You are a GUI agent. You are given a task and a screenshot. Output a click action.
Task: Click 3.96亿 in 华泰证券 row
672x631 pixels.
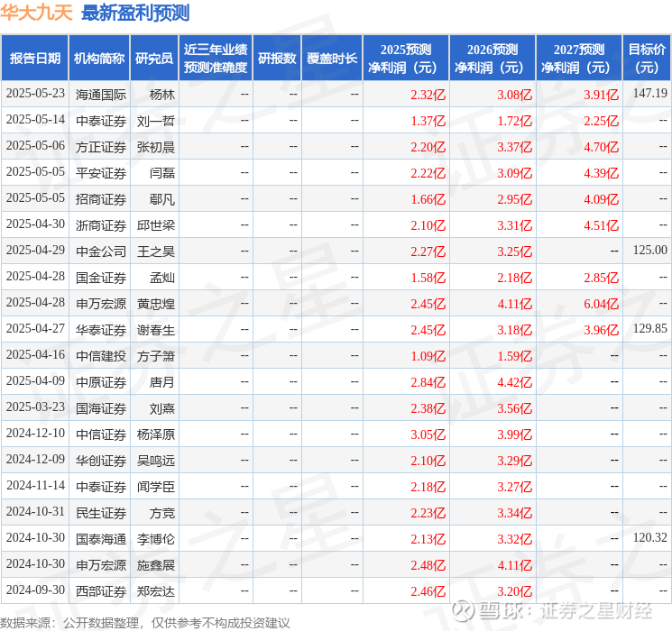pyautogui.click(x=601, y=330)
